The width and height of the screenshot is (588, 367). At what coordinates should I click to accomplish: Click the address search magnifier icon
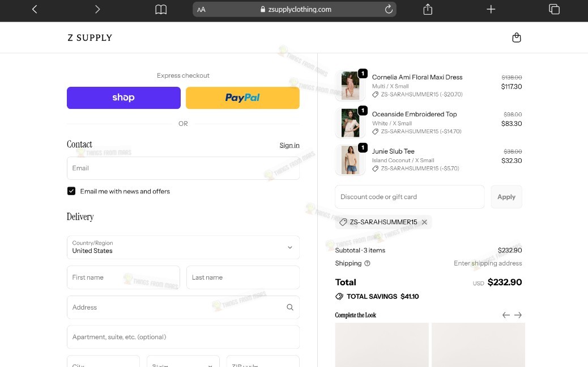pos(290,307)
